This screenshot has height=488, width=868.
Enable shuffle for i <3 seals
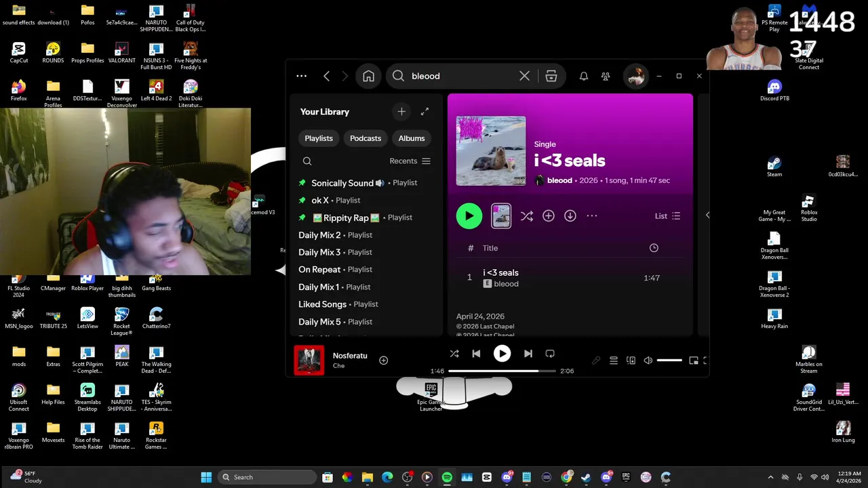(x=527, y=216)
